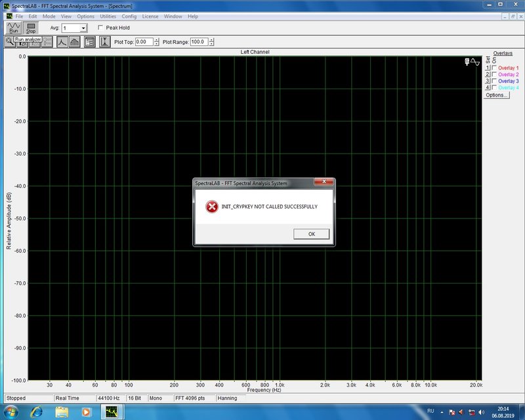Start the analyzer with the Run button
Image resolution: width=525 pixels, height=420 pixels.
[14, 28]
